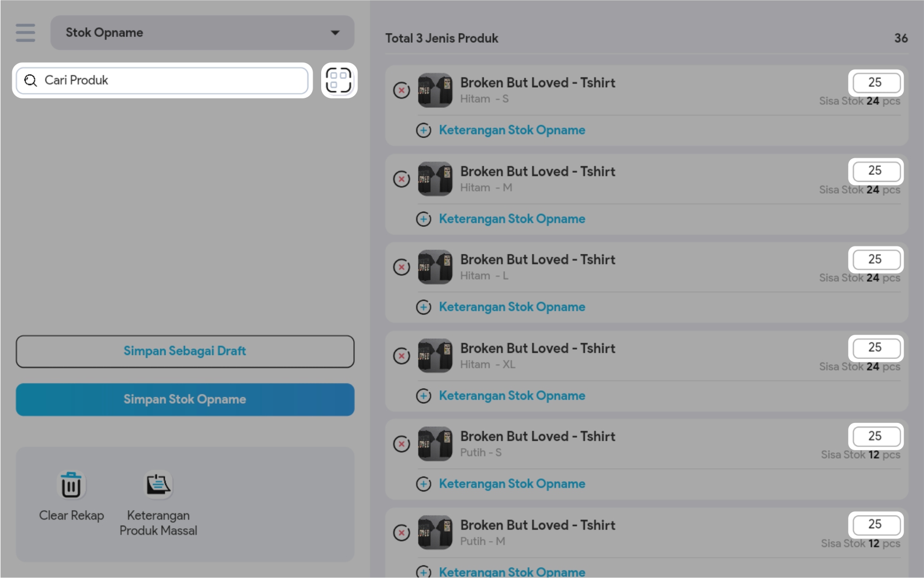Click Simpan Sebagai Draft button
The height and width of the screenshot is (578, 924).
185,351
